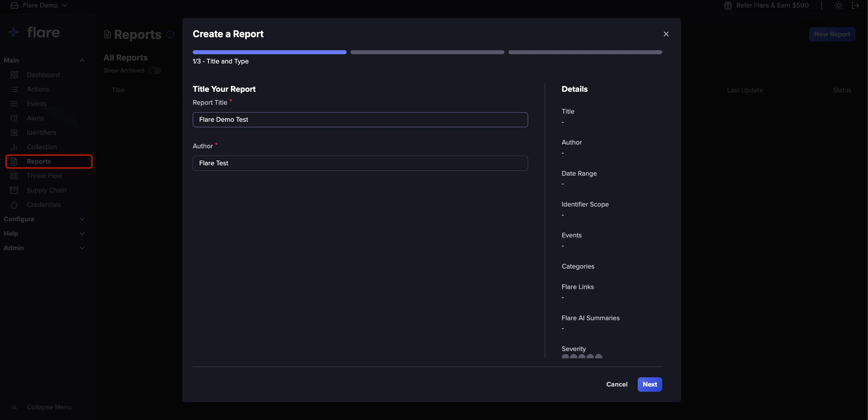Toggle the Show Archived switch

point(155,70)
